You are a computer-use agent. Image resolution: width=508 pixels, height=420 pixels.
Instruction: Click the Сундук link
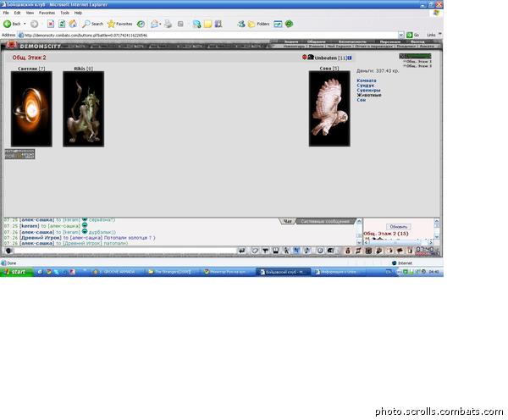(366, 86)
